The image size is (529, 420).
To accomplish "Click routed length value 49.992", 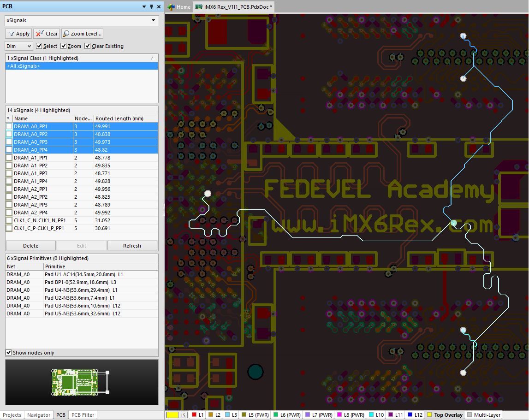I will point(102,213).
